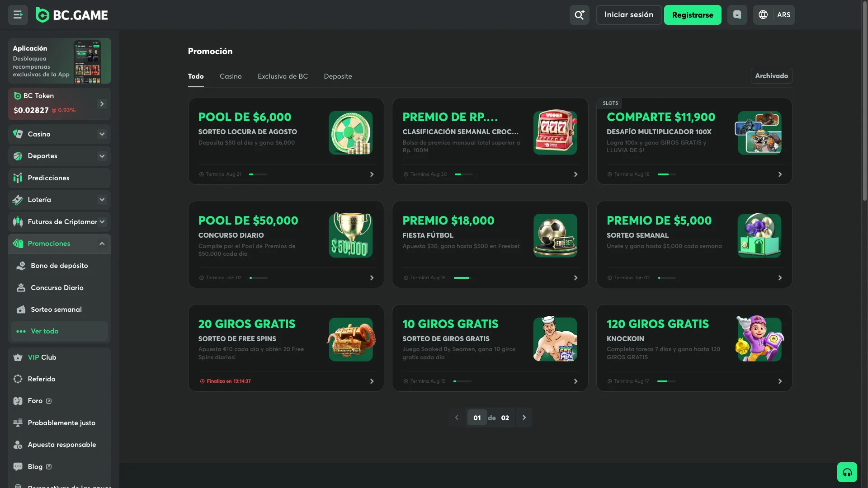Select Ver todo in the Promociones menu
868x488 pixels.
[x=59, y=331]
